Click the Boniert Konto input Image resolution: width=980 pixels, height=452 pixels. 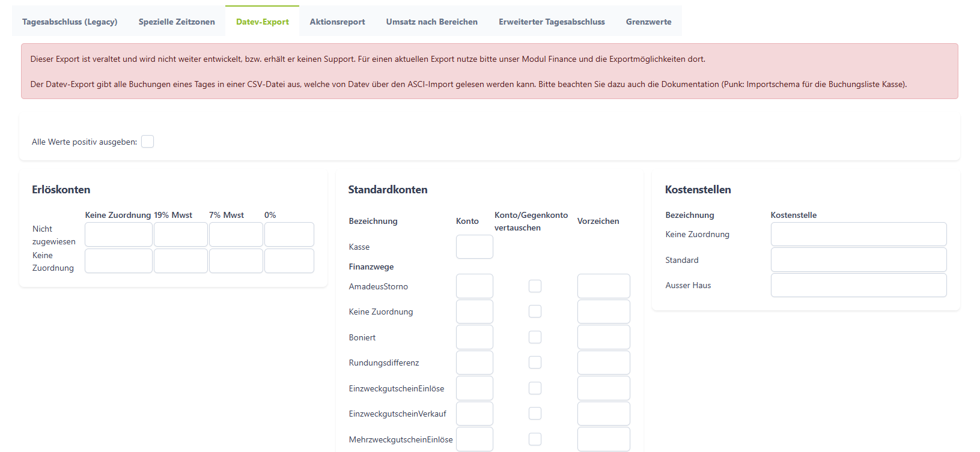[475, 337]
